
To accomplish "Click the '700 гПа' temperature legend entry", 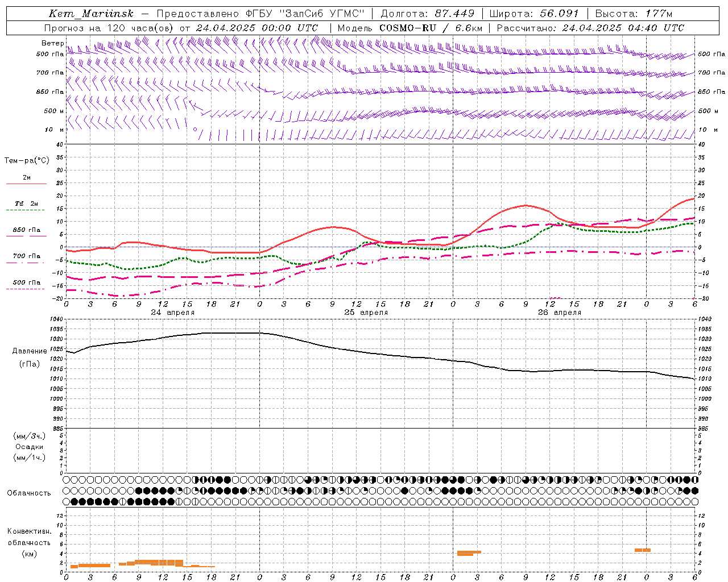I will tap(27, 256).
